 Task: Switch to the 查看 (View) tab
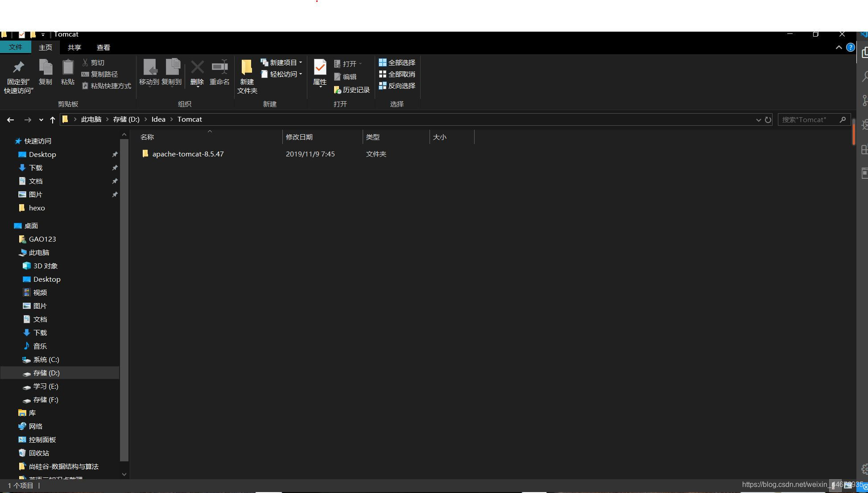pos(103,47)
